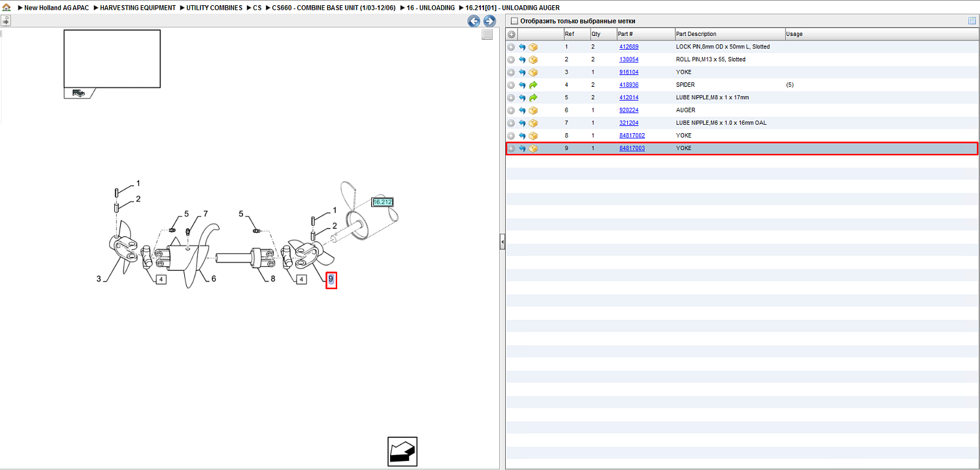Image resolution: width=980 pixels, height=470 pixels.
Task: Open part number 84817002 link
Action: (x=632, y=136)
